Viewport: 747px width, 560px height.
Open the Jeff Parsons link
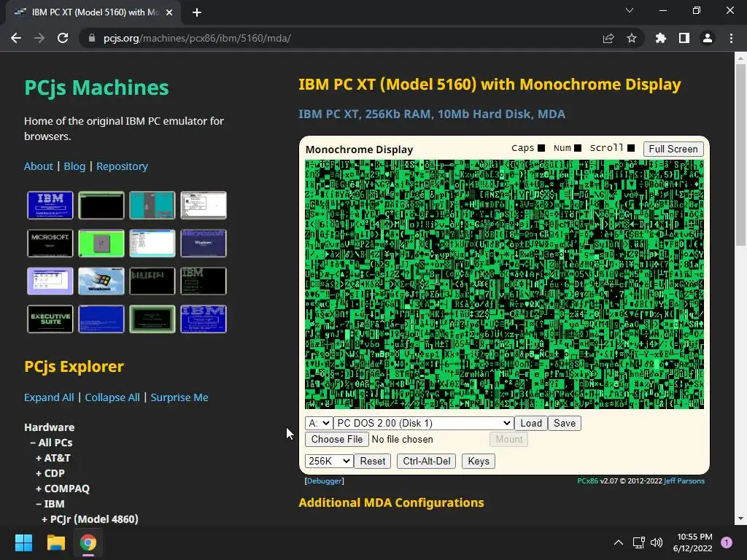click(684, 481)
